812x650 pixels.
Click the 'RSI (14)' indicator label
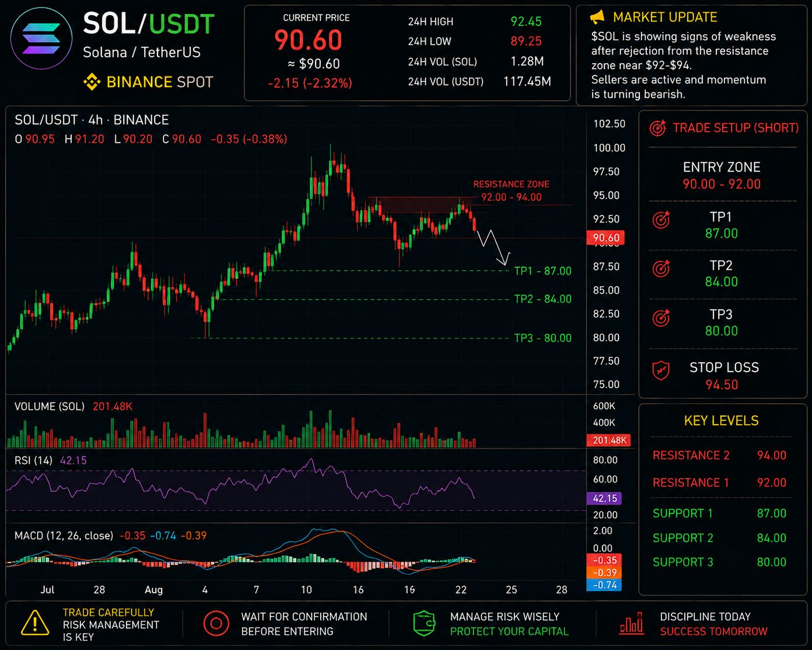click(34, 461)
